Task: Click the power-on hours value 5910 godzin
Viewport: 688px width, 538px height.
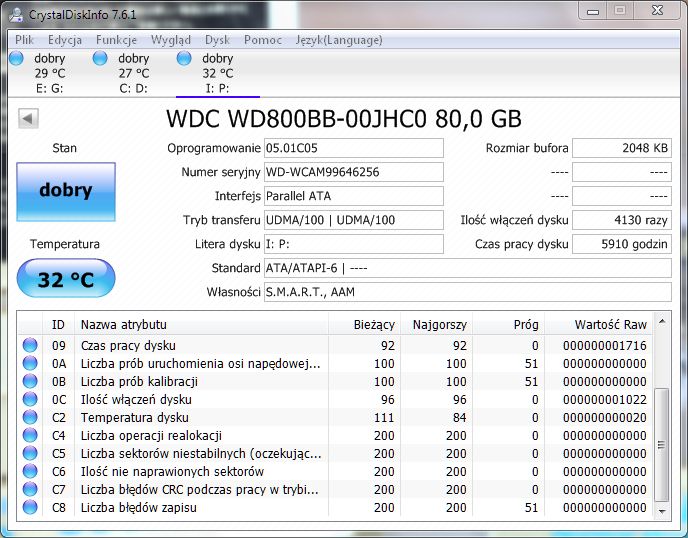Action: pyautogui.click(x=622, y=244)
